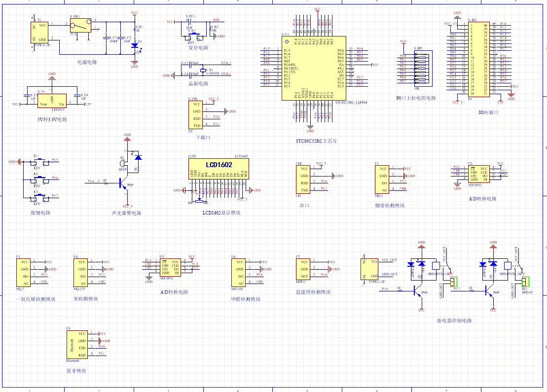This screenshot has height=392, width=547.
Task: Select the "声光报警电路" caption text
Action: pos(126,214)
